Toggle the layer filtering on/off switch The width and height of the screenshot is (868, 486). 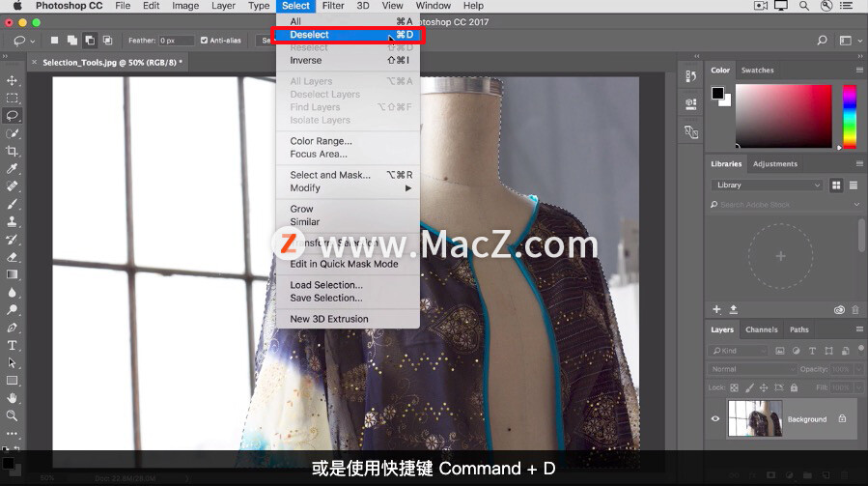point(861,349)
